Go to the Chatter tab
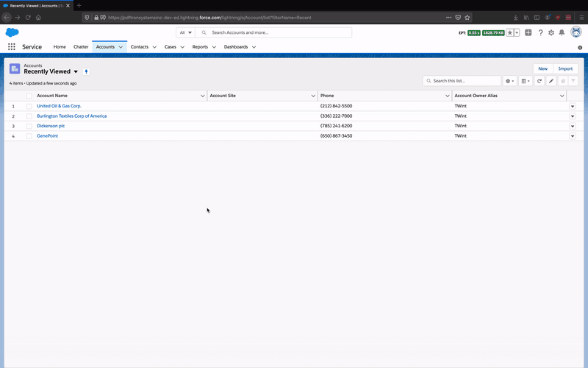588x368 pixels. click(x=81, y=47)
